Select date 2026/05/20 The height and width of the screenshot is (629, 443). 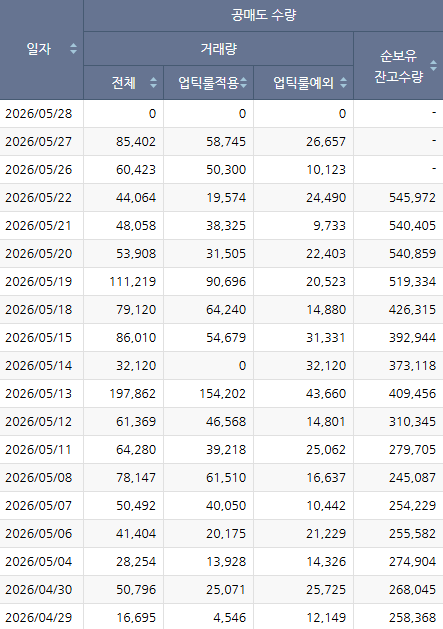click(x=39, y=254)
